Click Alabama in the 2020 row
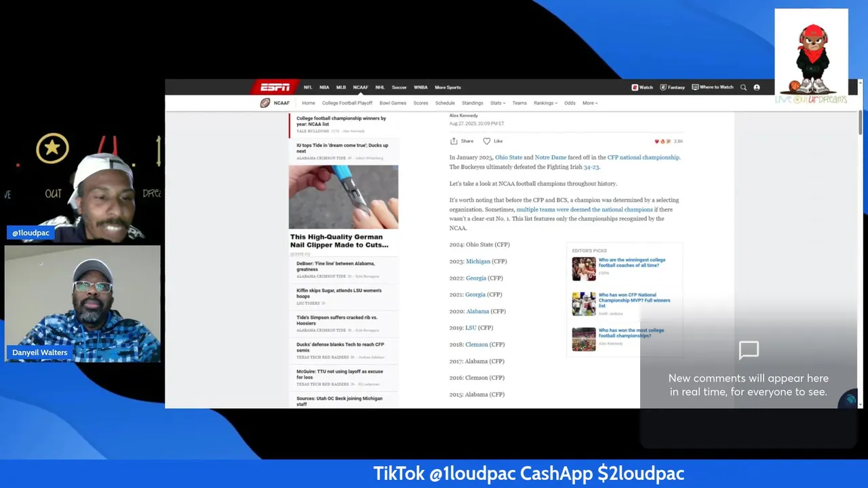 click(477, 311)
